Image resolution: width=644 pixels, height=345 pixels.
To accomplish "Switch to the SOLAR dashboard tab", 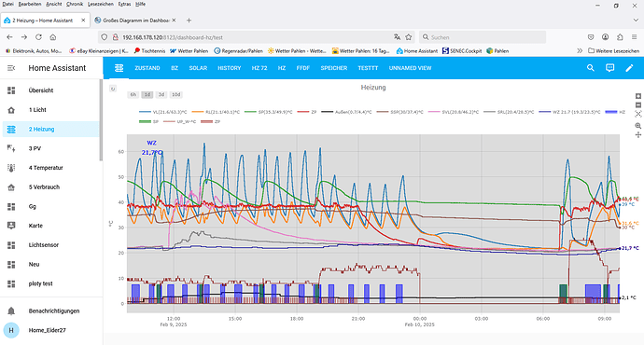I will click(x=198, y=68).
